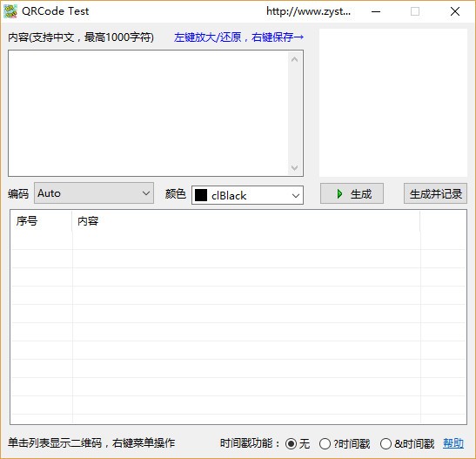Open the 颜色 clBlack color dropdown
Image resolution: width=476 pixels, height=459 pixels.
pyautogui.click(x=247, y=195)
